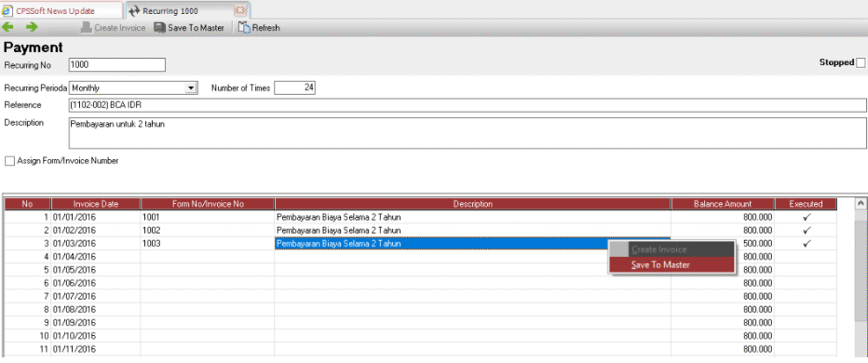The width and height of the screenshot is (868, 363).
Task: Open the Recurring Perioda dropdown
Action: [x=191, y=88]
